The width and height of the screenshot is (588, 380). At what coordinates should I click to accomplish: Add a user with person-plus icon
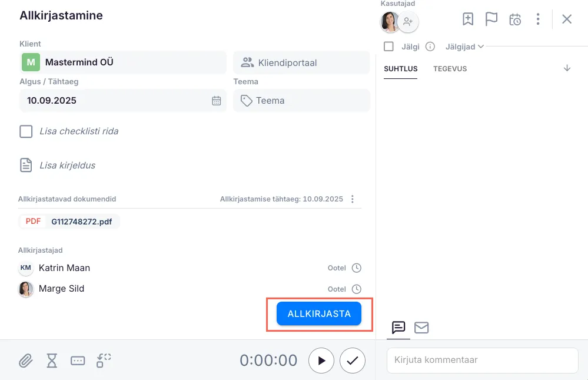(408, 22)
